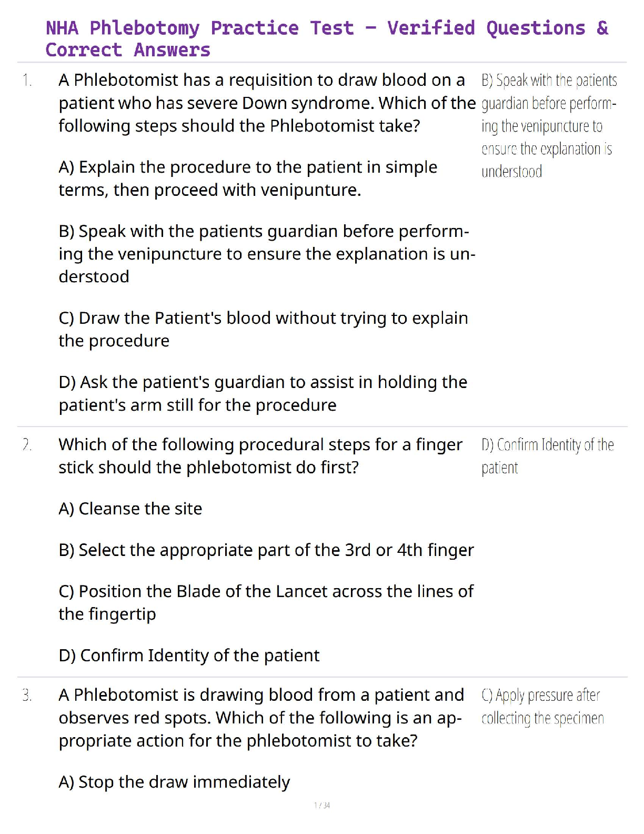
Task: Select option A about explaining in simple terms
Action: tap(247, 178)
